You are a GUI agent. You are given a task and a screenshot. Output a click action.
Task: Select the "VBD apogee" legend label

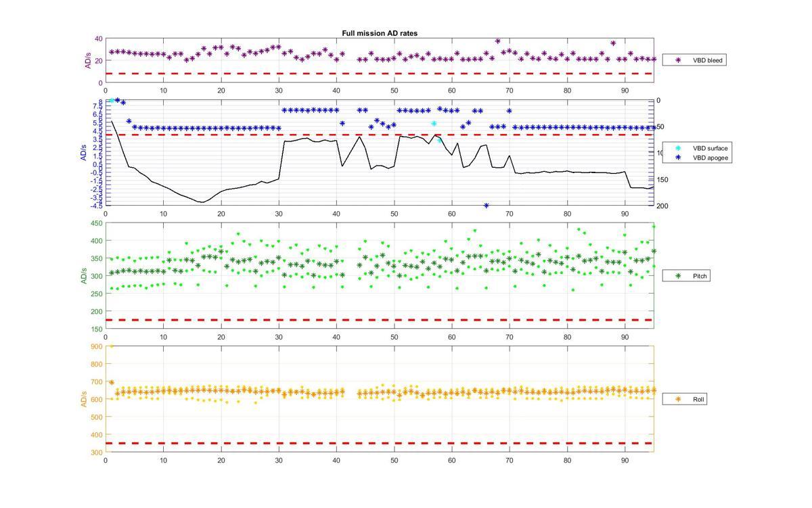point(710,158)
